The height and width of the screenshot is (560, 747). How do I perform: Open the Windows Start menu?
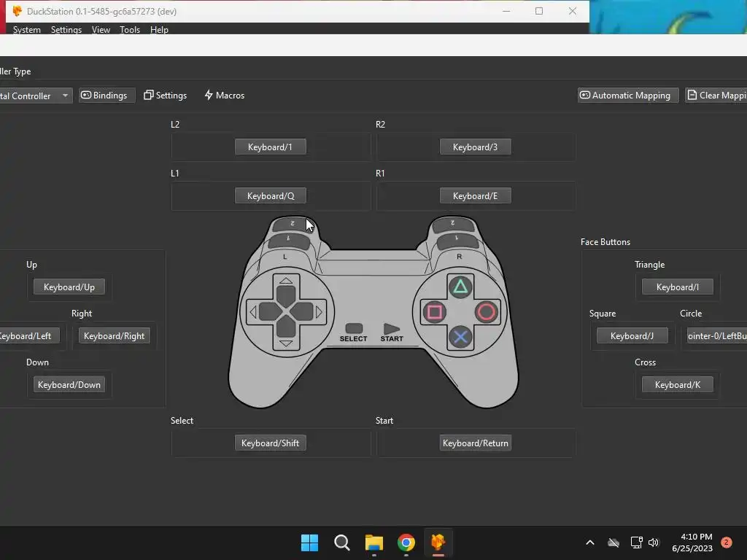pos(309,542)
